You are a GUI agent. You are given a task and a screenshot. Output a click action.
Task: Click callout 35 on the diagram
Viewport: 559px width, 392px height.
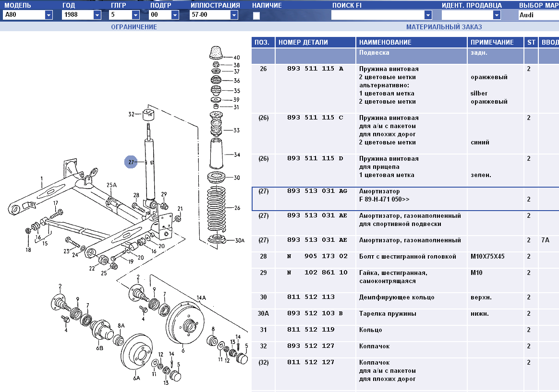(x=237, y=91)
